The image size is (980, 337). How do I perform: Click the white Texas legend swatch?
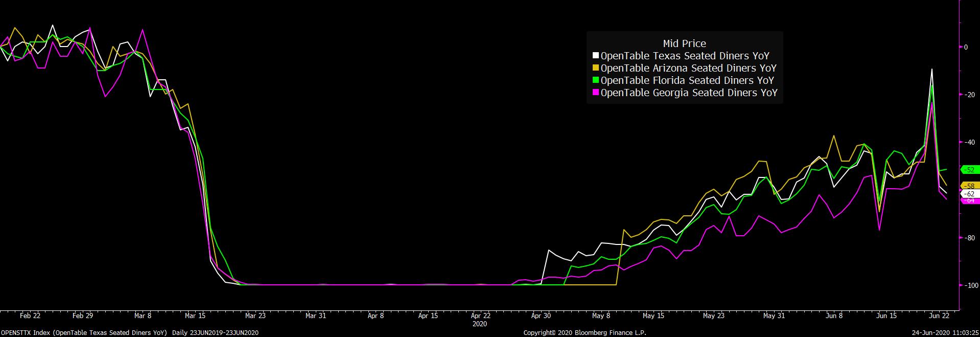click(595, 56)
